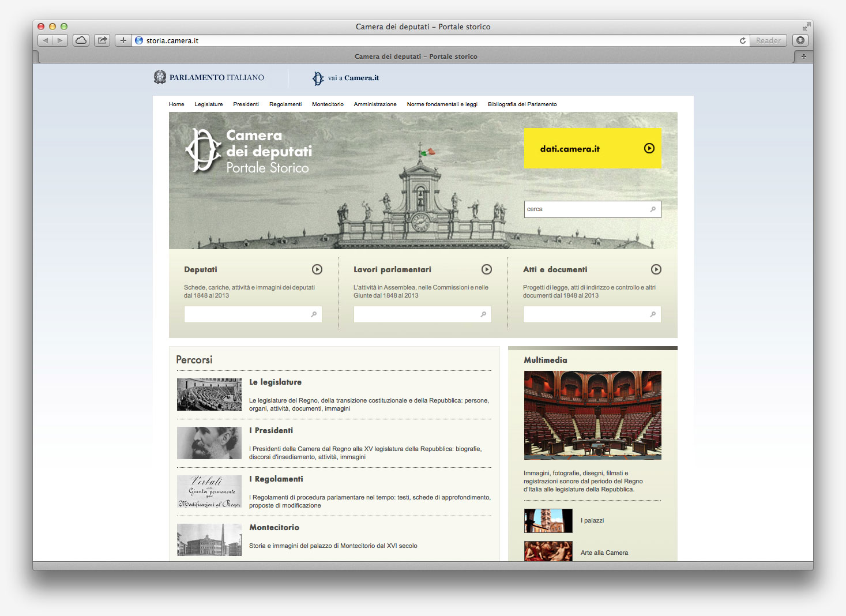Open new tab with plus icon
This screenshot has width=846, height=616.
pyautogui.click(x=804, y=57)
